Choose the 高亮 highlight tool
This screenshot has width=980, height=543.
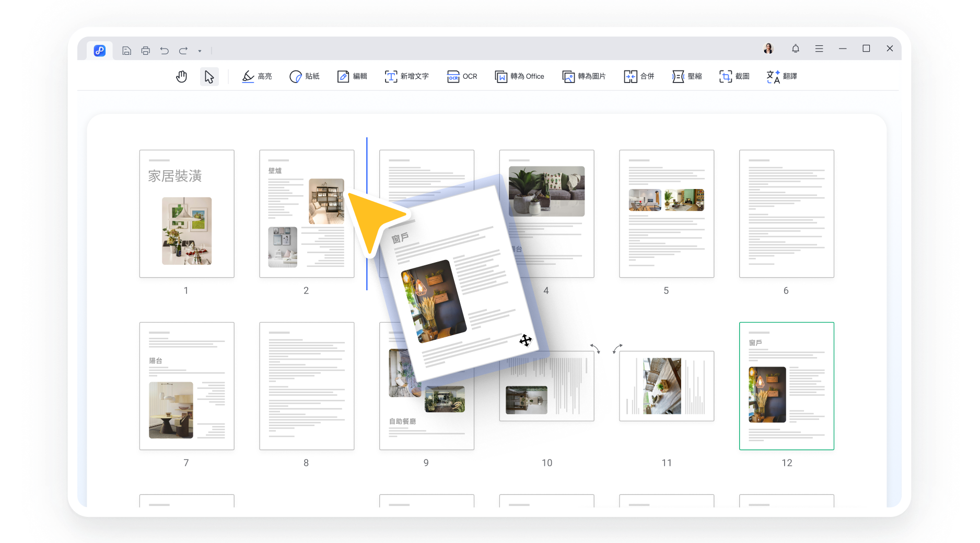click(x=257, y=77)
